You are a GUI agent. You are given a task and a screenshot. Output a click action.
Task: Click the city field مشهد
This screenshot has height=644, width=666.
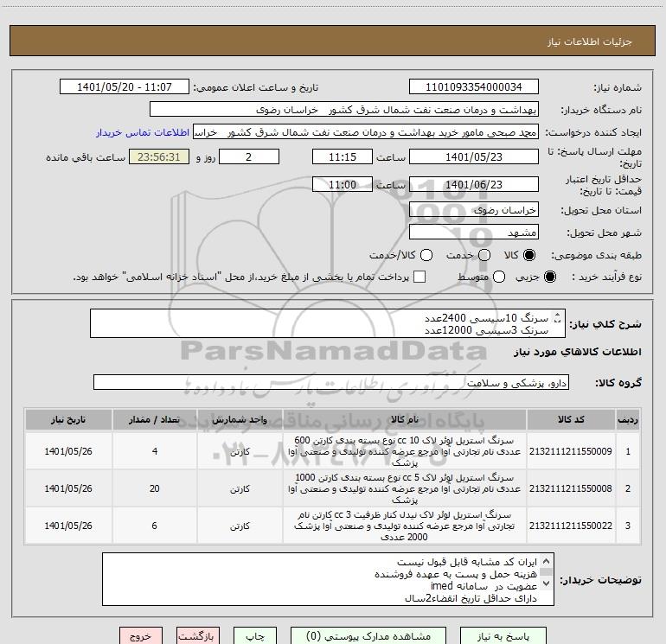pyautogui.click(x=474, y=233)
